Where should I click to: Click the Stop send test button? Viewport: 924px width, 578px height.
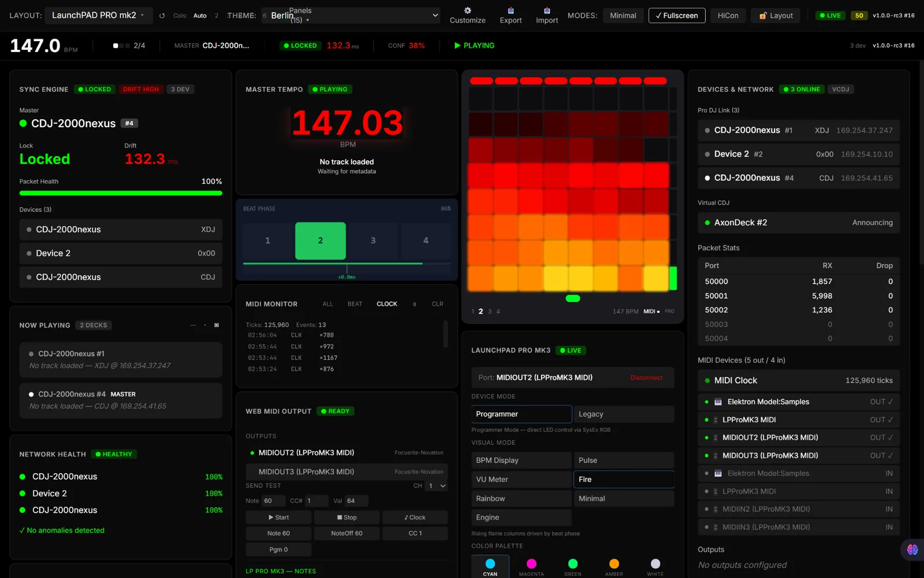click(346, 517)
